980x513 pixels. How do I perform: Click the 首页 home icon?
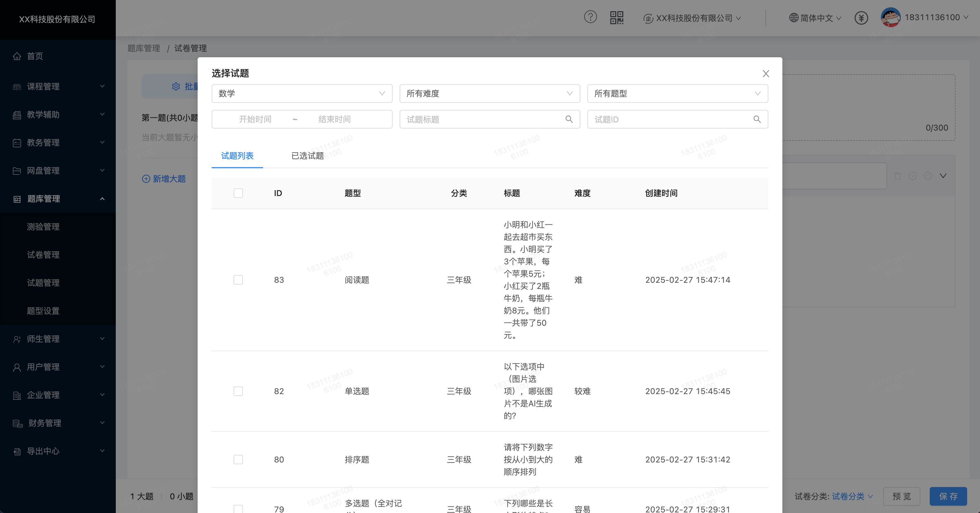coord(17,56)
